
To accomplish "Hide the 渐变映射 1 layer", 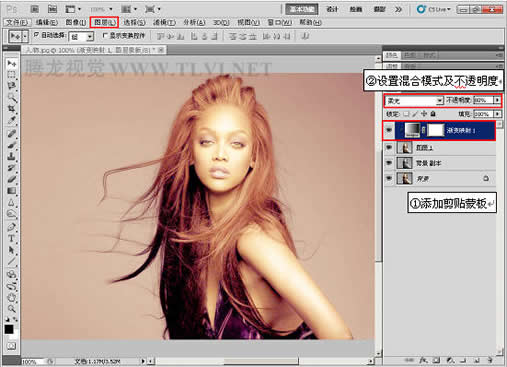I will (x=389, y=130).
